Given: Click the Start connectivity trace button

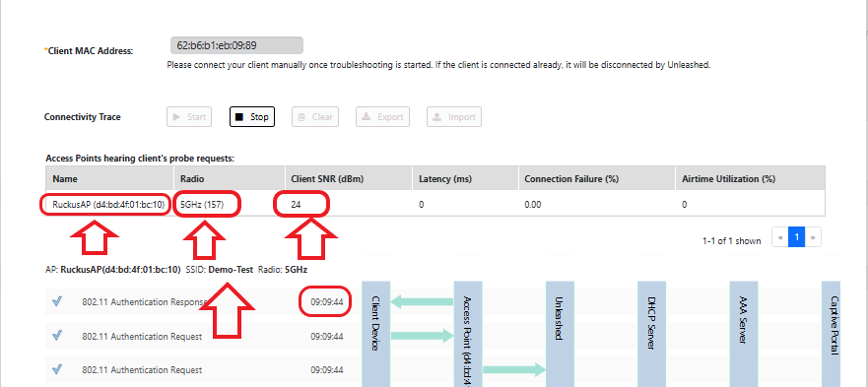Looking at the screenshot, I should click(x=189, y=117).
